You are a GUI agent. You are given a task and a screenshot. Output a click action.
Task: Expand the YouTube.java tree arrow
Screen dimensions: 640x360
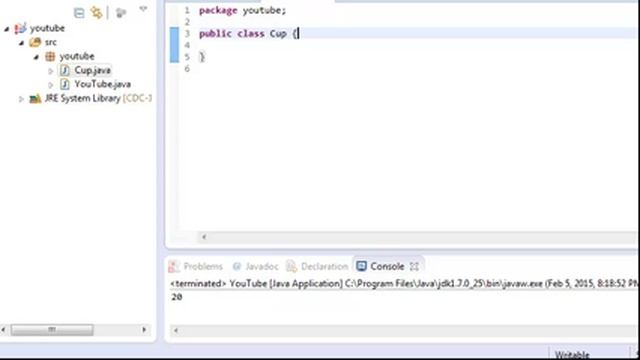point(51,85)
